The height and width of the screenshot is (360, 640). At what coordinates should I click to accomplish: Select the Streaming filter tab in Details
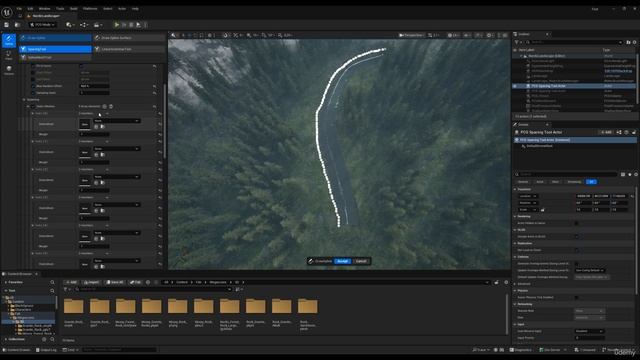(x=574, y=182)
